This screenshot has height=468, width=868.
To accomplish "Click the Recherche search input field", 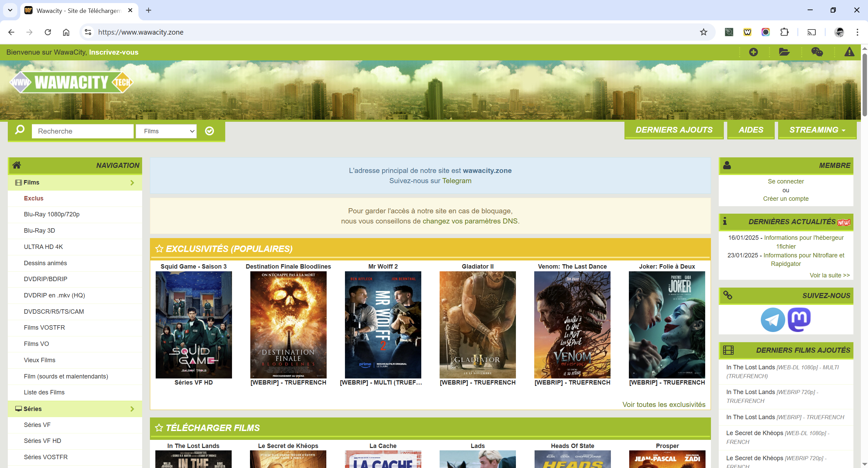I will click(x=83, y=131).
